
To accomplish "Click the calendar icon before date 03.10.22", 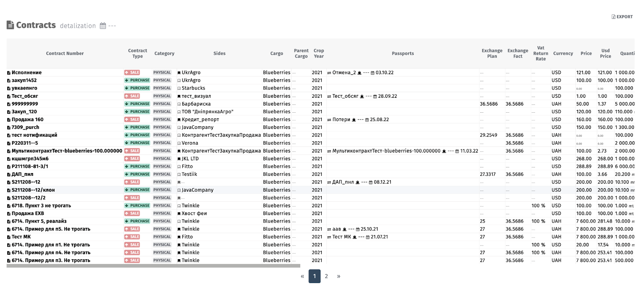I will pyautogui.click(x=373, y=73).
